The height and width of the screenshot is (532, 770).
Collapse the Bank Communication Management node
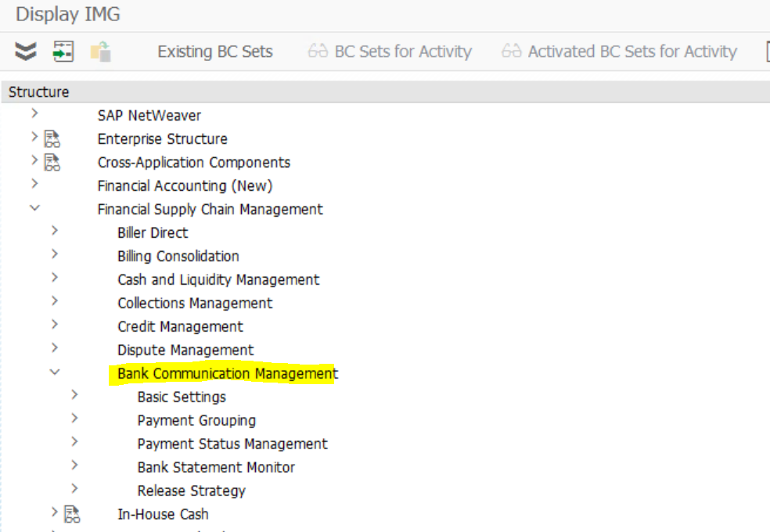[x=55, y=373]
